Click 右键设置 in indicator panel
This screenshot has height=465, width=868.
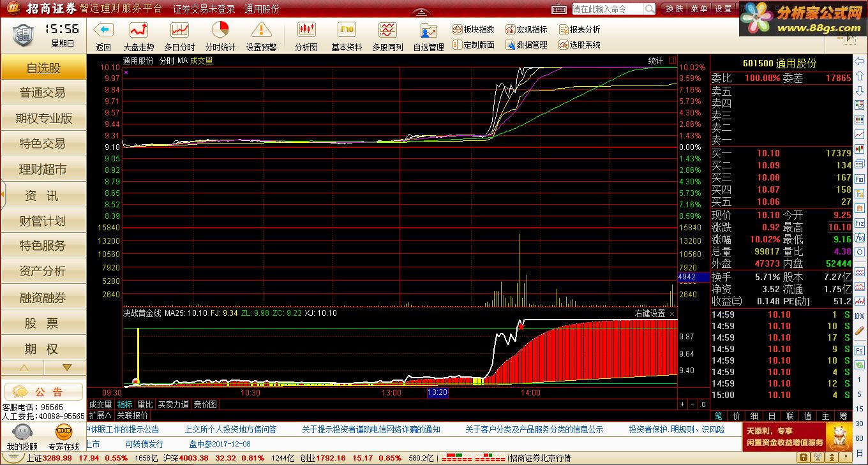pos(650,314)
